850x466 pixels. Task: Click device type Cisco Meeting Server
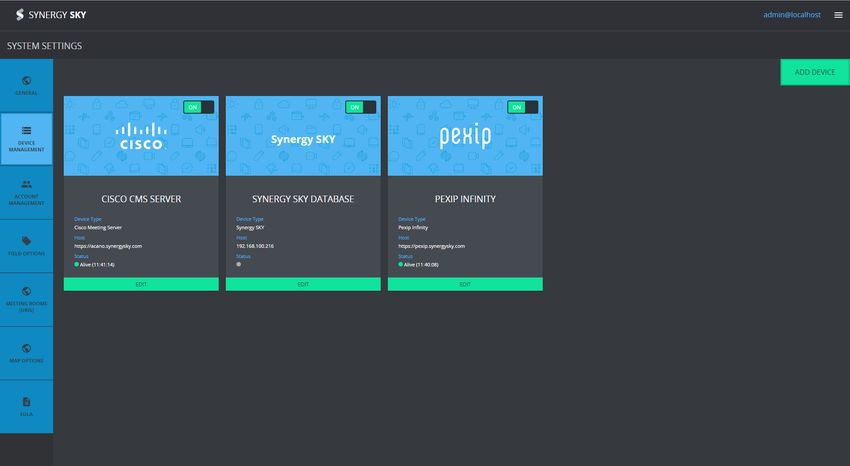[x=98, y=228]
